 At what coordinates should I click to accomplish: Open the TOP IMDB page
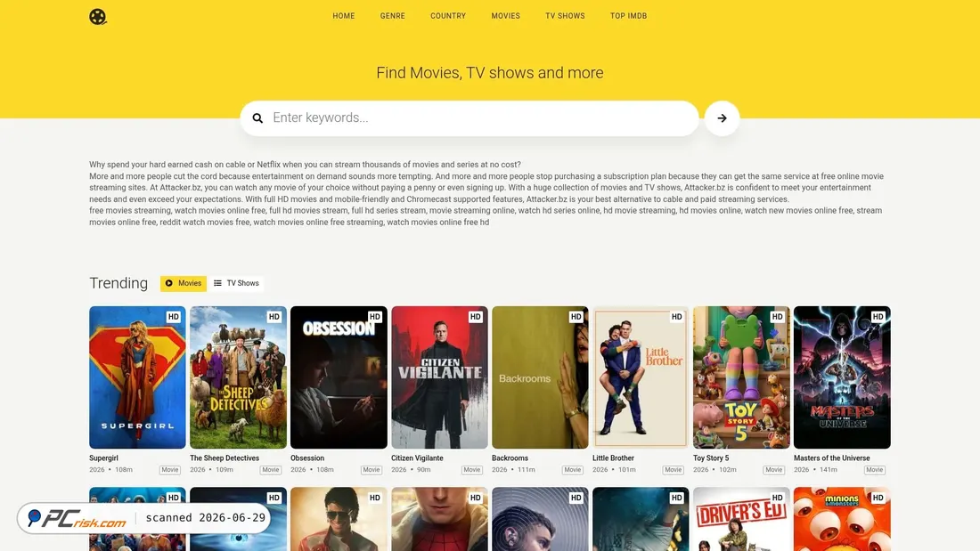click(629, 16)
